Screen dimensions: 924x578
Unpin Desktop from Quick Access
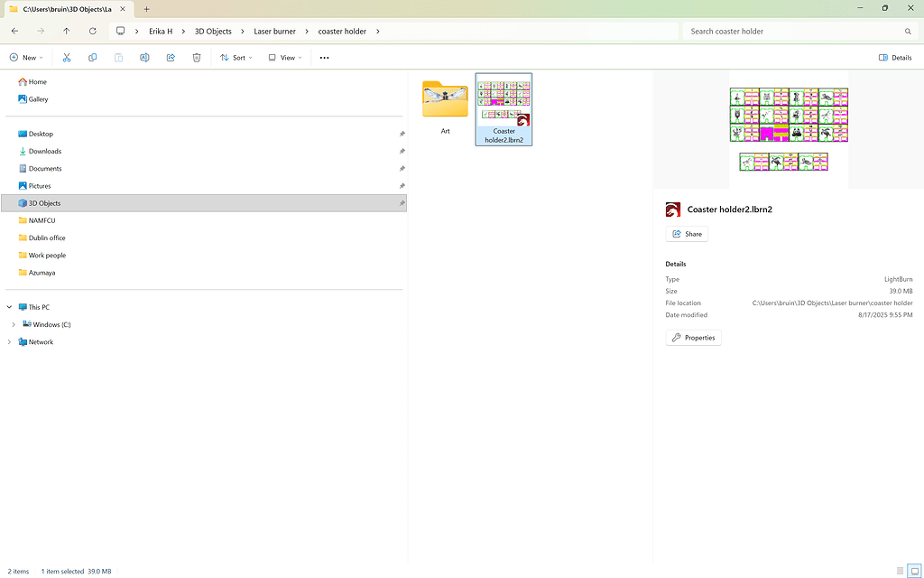pyautogui.click(x=402, y=134)
